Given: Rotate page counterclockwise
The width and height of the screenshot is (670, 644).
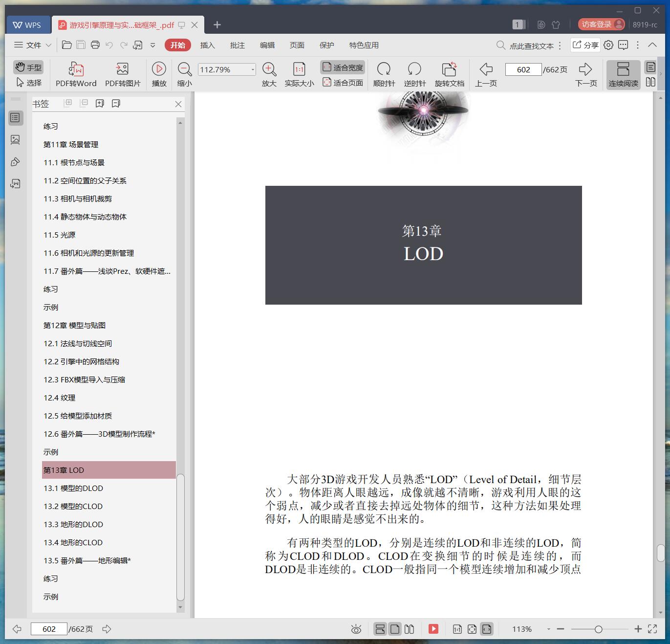Looking at the screenshot, I should pyautogui.click(x=414, y=74).
